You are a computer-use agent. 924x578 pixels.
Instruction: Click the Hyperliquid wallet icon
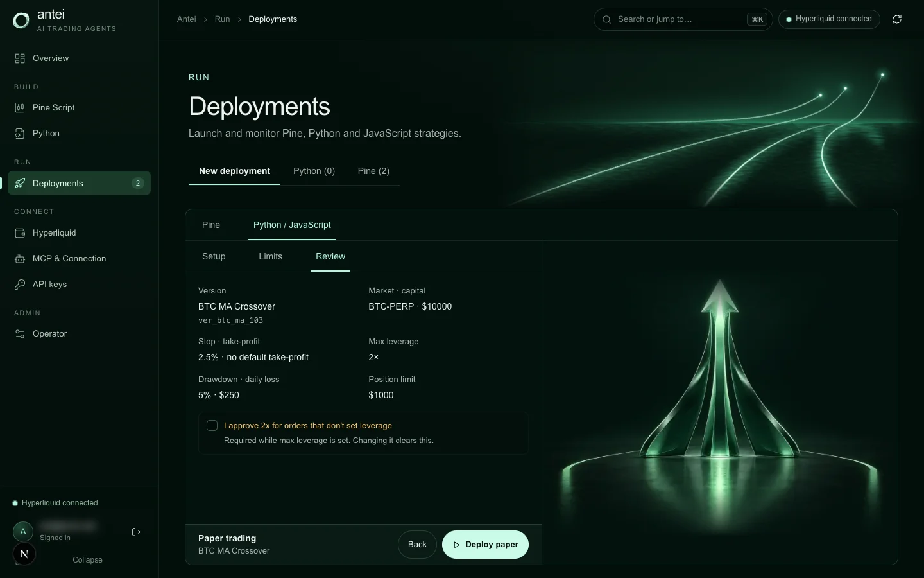(20, 233)
